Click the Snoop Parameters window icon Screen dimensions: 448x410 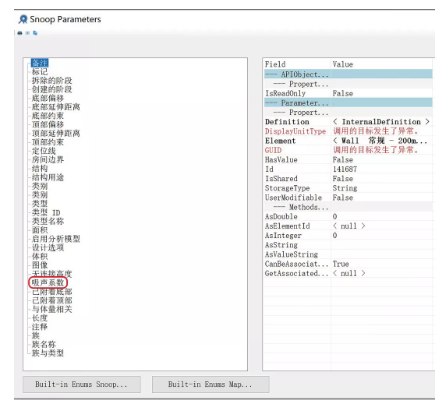(23, 19)
